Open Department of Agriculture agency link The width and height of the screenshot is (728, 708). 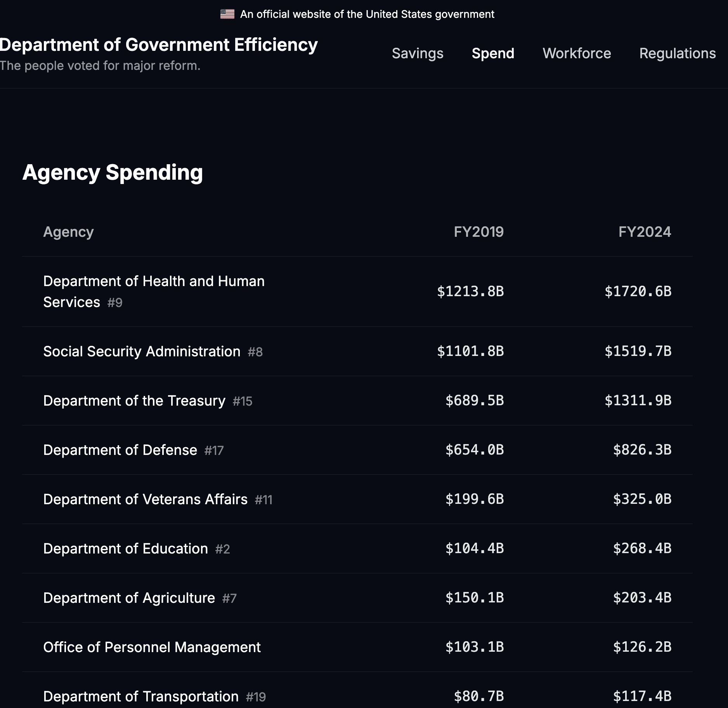[129, 598]
